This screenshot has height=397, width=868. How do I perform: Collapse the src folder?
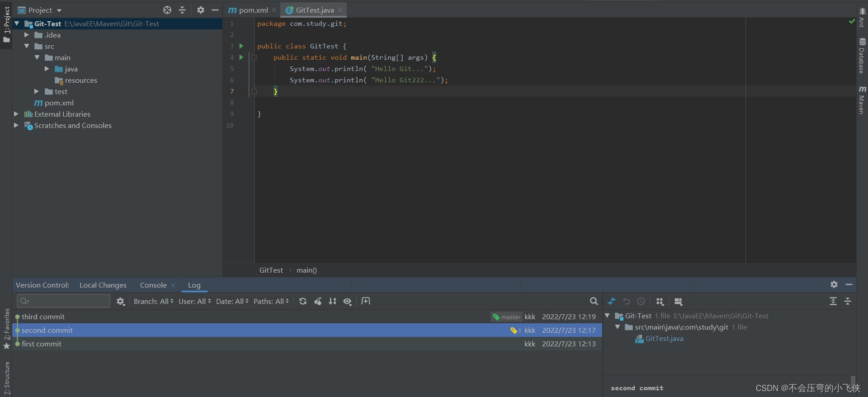pos(27,46)
